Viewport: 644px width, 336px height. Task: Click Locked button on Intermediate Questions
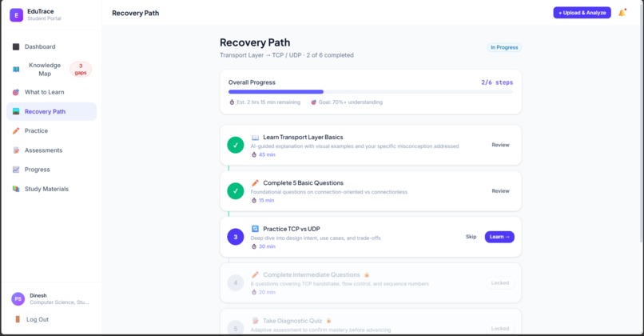coord(500,282)
